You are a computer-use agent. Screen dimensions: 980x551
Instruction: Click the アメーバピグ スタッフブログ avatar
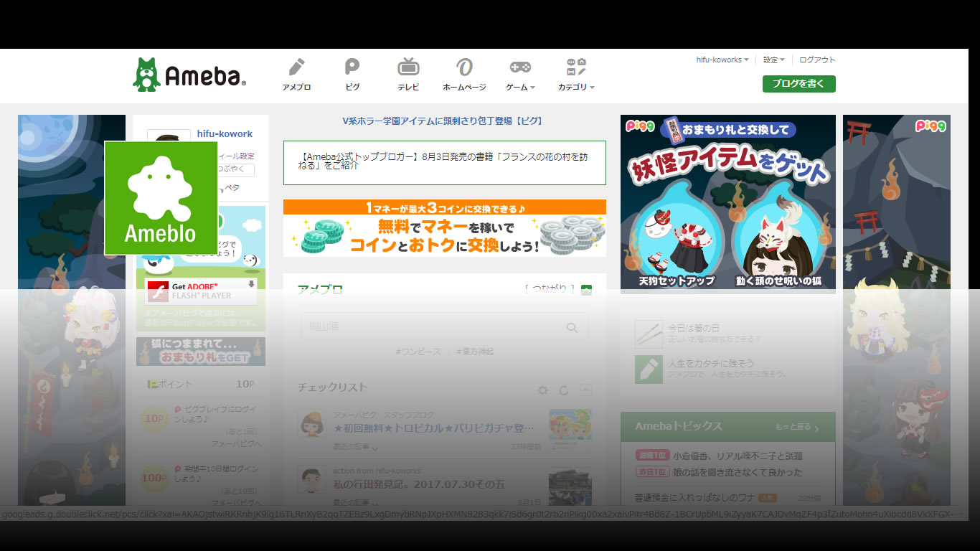312,423
